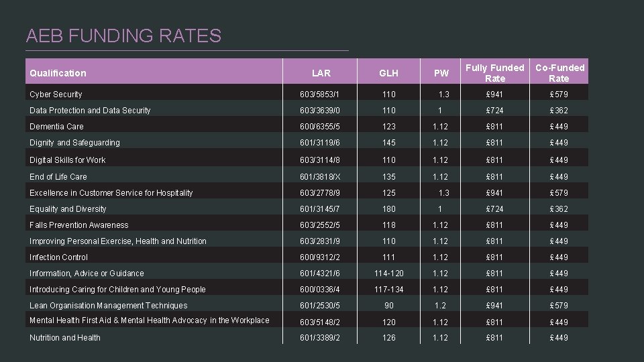The image size is (644, 362).
Task: Click the LAR column header
Action: (x=321, y=73)
